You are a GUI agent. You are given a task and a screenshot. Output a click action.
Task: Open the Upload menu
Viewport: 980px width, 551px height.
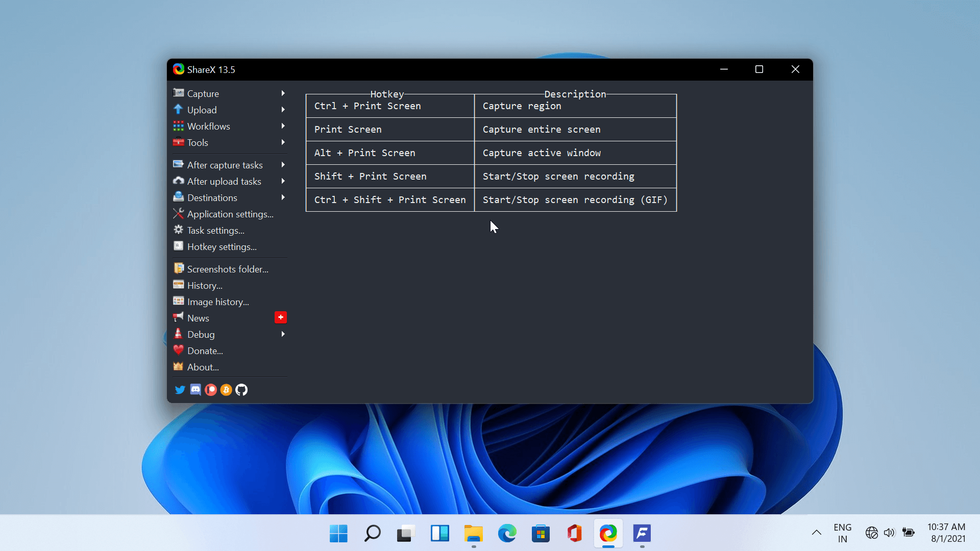[x=202, y=110]
